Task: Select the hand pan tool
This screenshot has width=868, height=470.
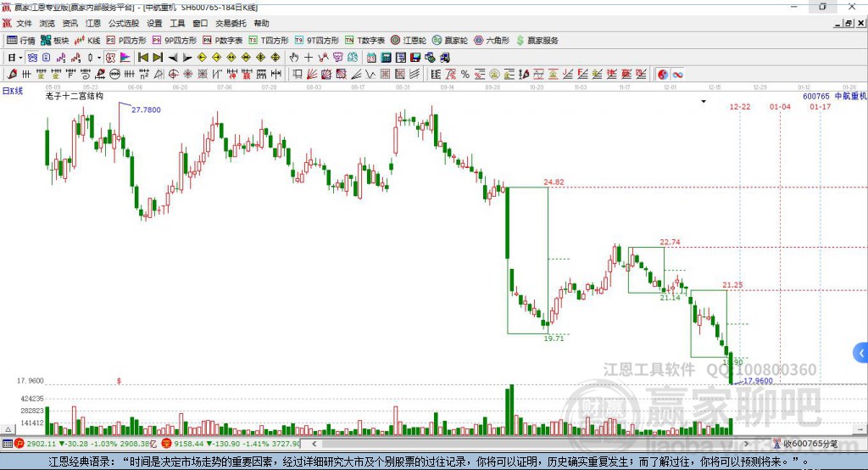Action: tap(294, 58)
